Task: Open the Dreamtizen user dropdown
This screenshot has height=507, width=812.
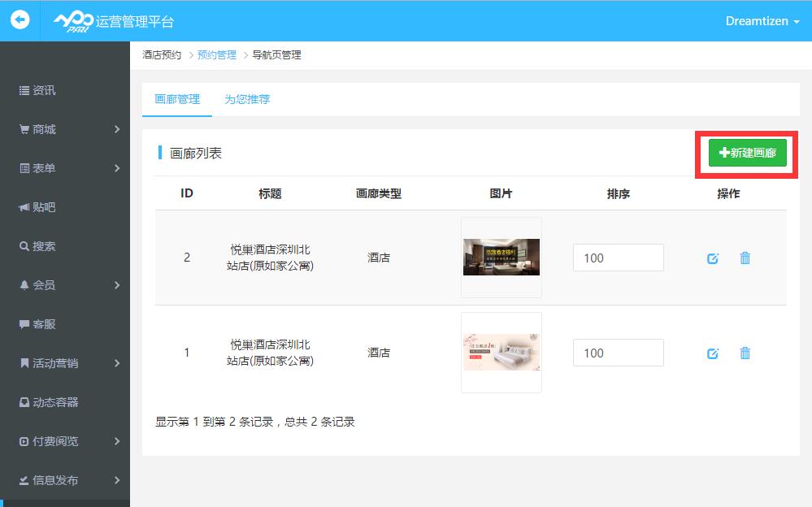Action: [x=762, y=21]
